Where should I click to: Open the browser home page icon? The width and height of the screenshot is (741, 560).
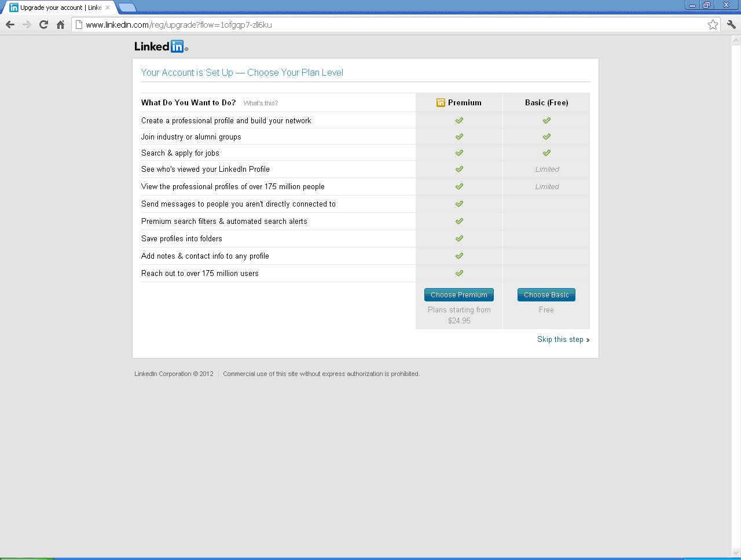60,24
